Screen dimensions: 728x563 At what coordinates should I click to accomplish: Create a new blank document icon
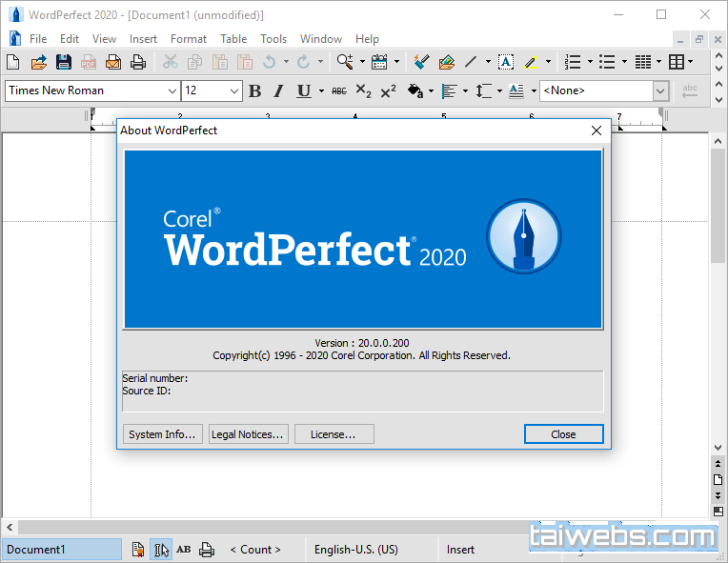click(x=13, y=62)
